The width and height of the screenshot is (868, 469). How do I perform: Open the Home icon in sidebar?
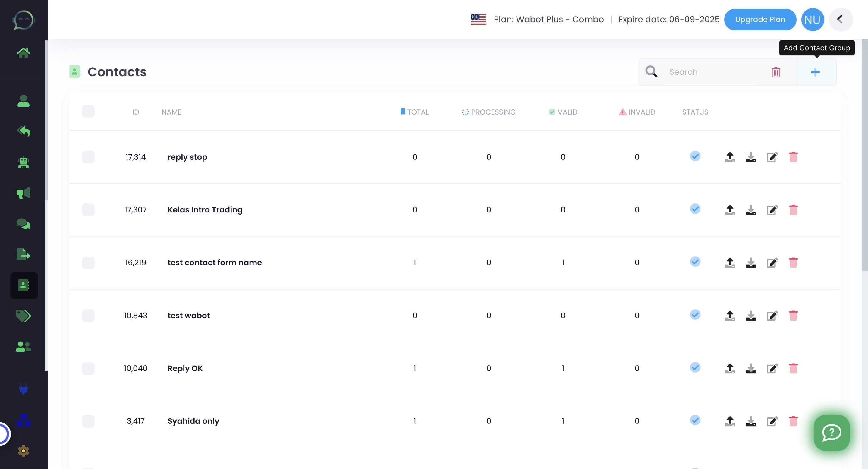pos(23,53)
